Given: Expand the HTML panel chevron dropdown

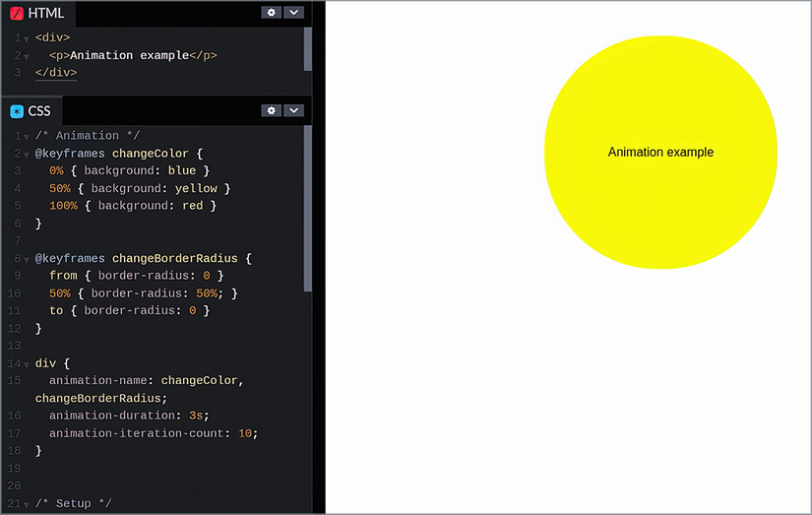Looking at the screenshot, I should point(293,13).
